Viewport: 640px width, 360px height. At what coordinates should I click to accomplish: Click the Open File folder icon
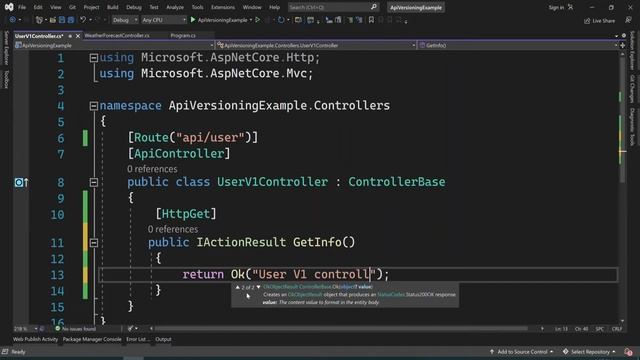coord(53,20)
